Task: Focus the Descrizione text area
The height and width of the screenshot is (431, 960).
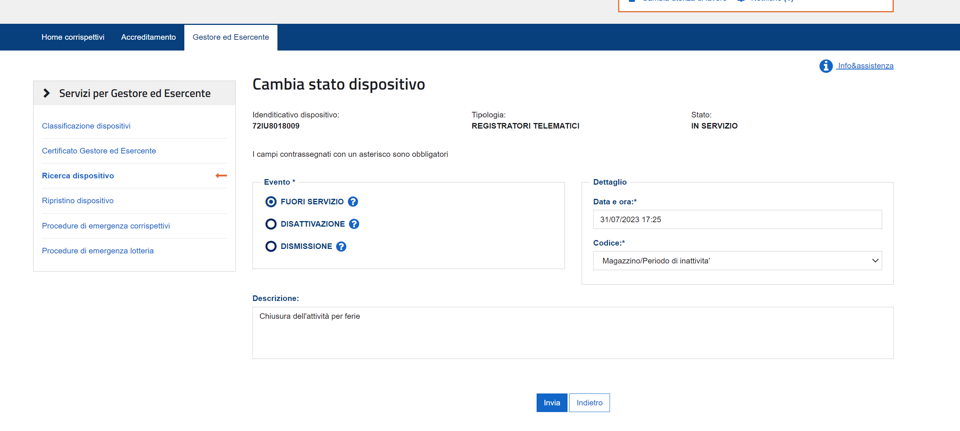Action: (572, 333)
